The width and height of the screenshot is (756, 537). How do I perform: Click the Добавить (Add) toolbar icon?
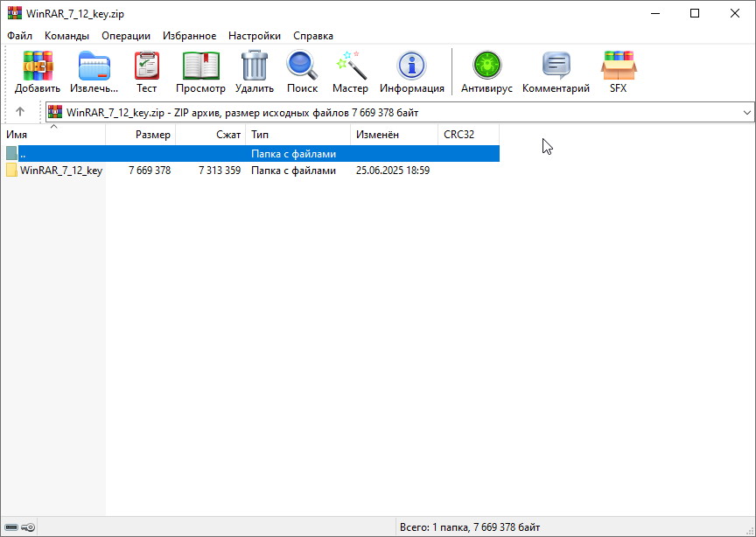click(x=38, y=66)
